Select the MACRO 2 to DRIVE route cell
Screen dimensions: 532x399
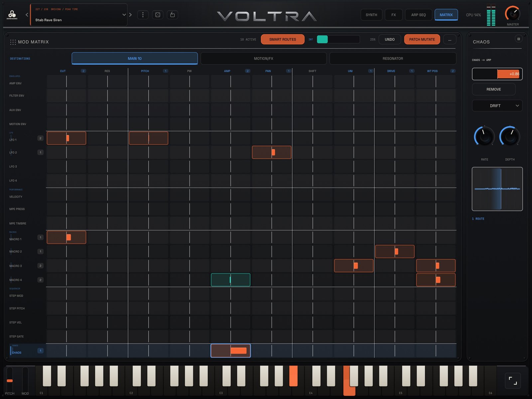tap(395, 252)
